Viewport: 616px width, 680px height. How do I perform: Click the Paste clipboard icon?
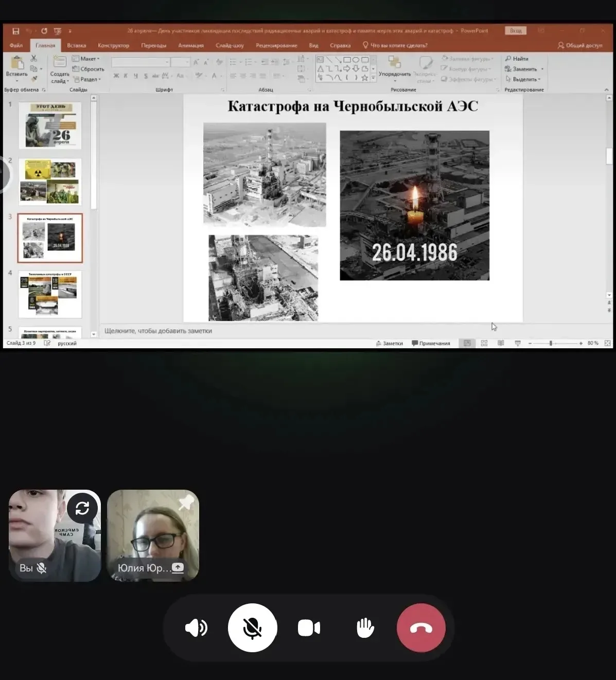(17, 63)
